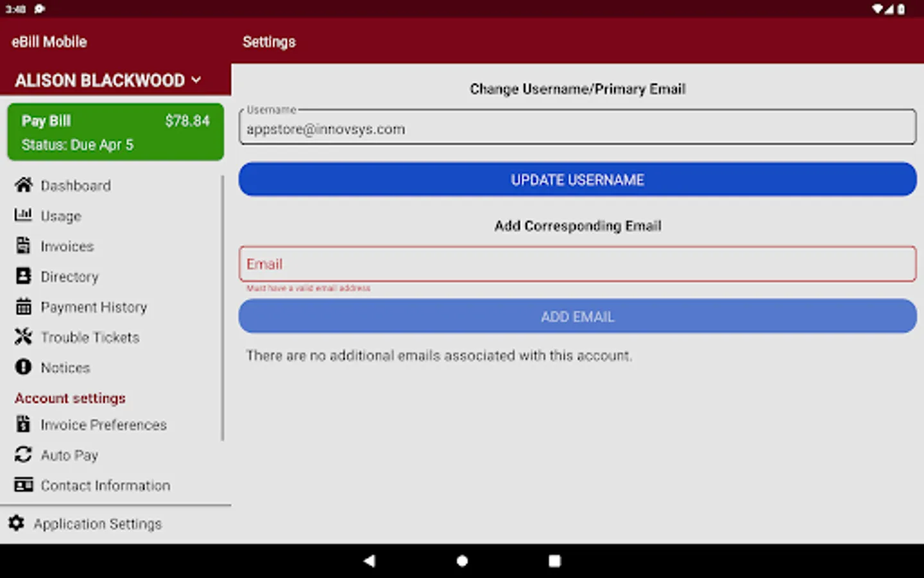The width and height of the screenshot is (924, 578).
Task: Click the Application Settings gear icon
Action: tap(16, 523)
